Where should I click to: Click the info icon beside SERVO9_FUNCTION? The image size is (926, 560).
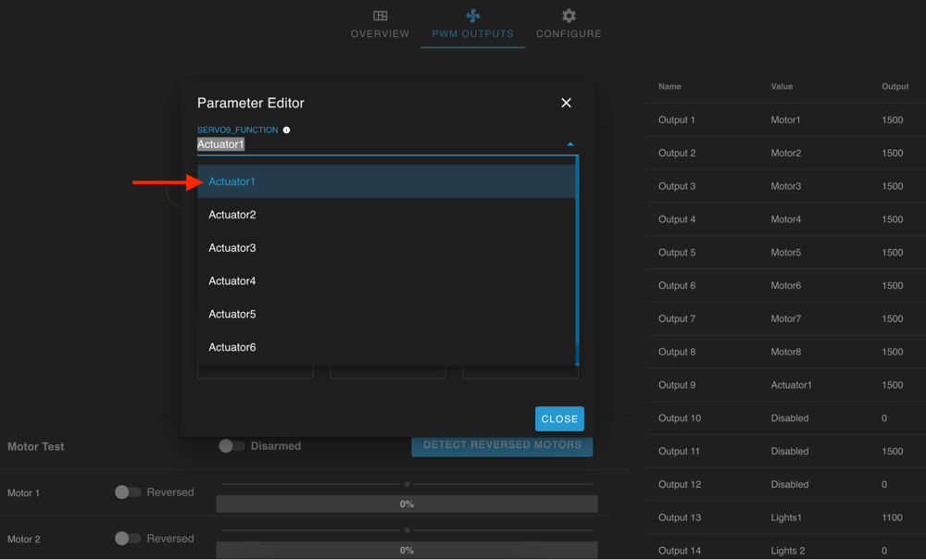click(286, 130)
